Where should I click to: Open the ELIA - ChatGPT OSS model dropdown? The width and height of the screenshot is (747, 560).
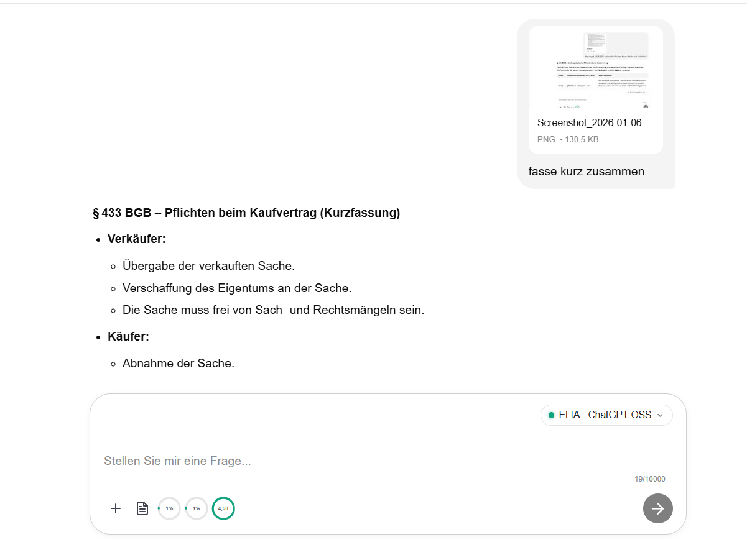coord(606,415)
